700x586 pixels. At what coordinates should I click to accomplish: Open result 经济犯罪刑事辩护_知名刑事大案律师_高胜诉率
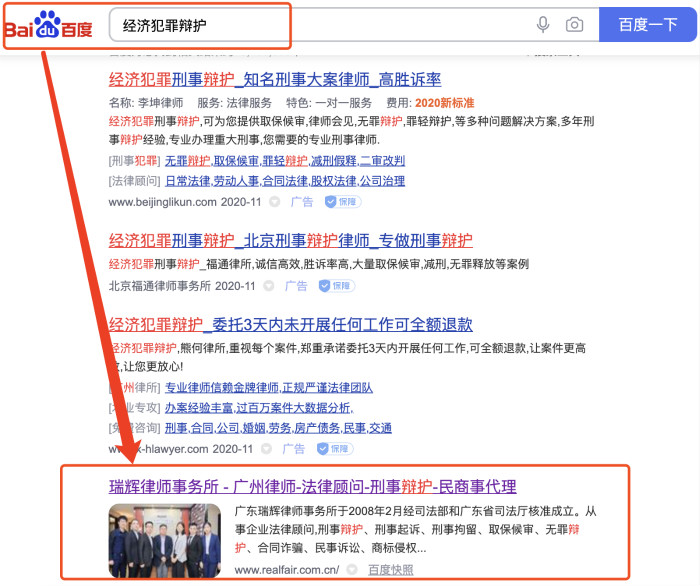275,80
